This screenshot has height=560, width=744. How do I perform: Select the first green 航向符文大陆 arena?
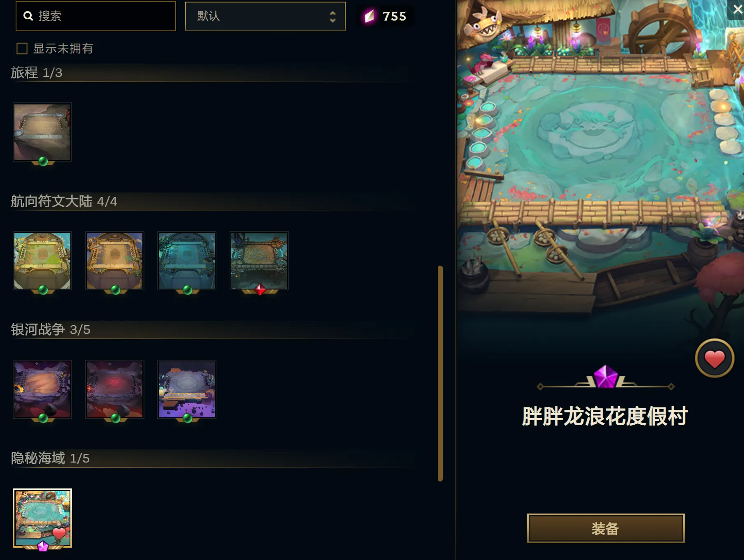pos(42,261)
